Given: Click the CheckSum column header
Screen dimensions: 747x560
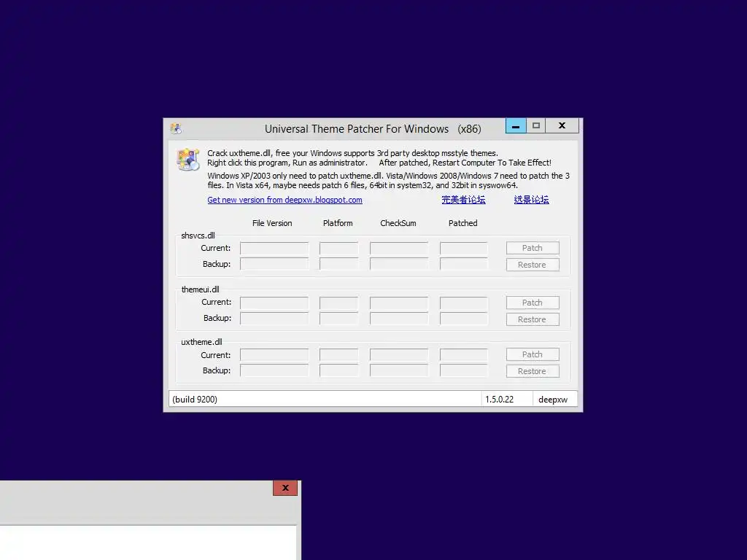Looking at the screenshot, I should tap(398, 223).
